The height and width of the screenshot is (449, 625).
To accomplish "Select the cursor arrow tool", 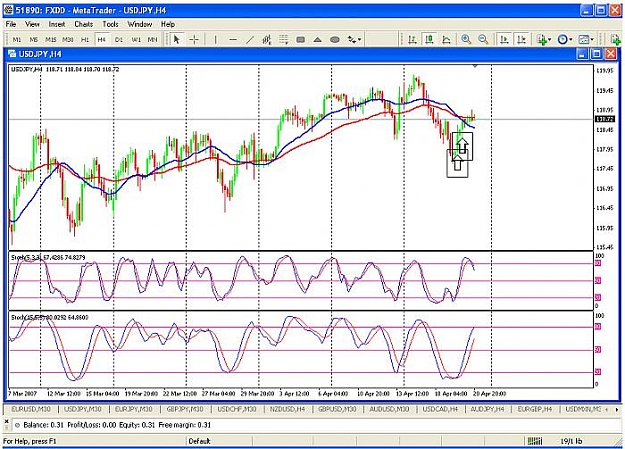I will (x=177, y=39).
